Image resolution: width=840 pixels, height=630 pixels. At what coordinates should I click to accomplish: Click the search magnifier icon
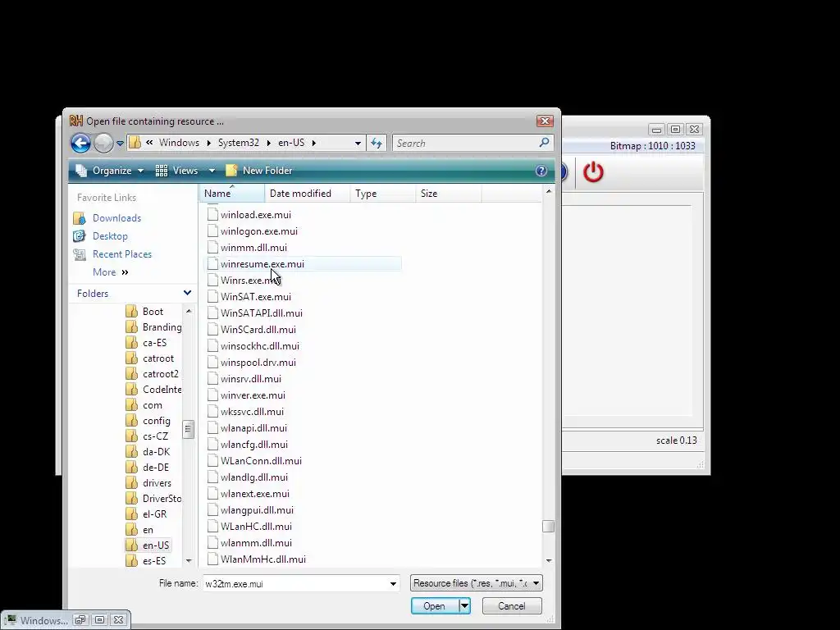[x=545, y=143]
